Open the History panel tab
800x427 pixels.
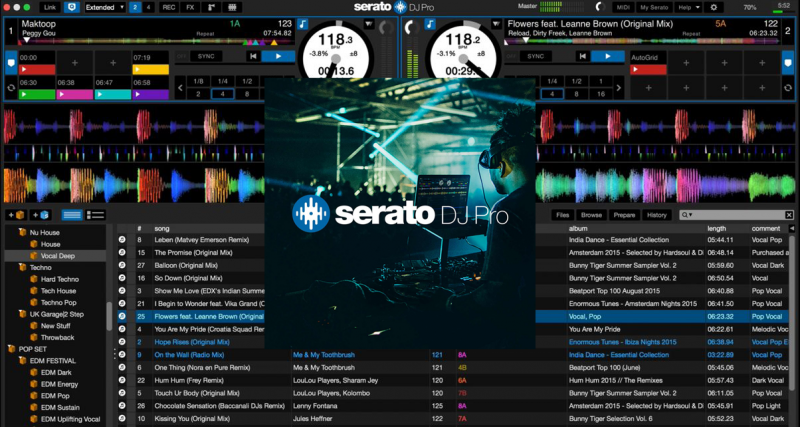[x=657, y=215]
